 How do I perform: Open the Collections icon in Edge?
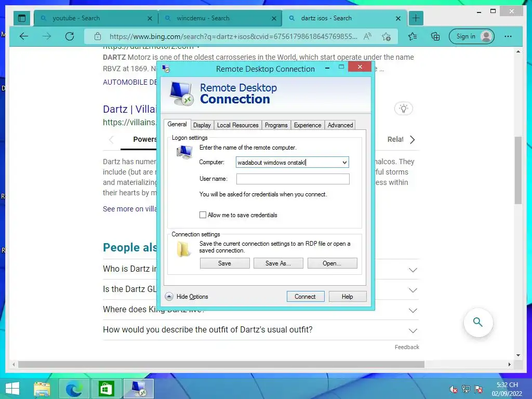pyautogui.click(x=435, y=36)
